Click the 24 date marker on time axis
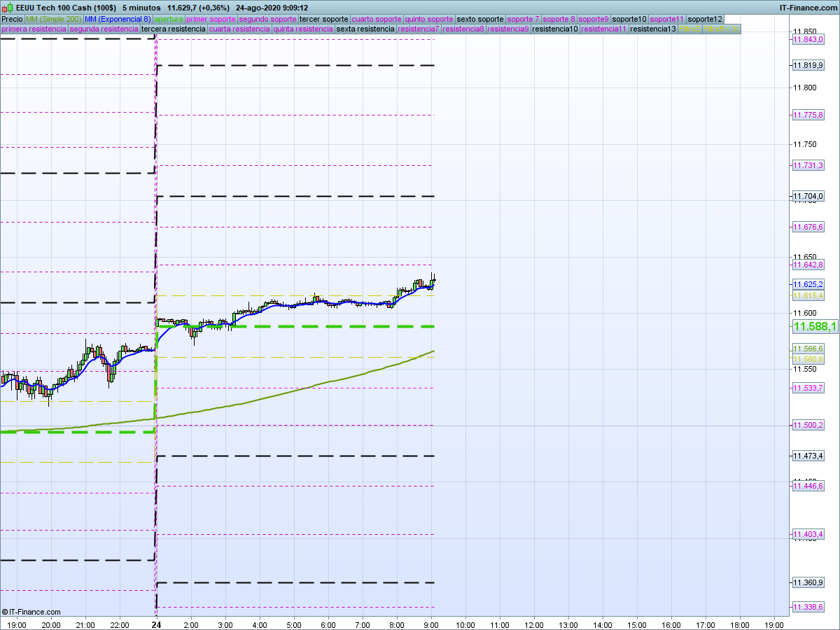840x630 pixels. (x=157, y=624)
